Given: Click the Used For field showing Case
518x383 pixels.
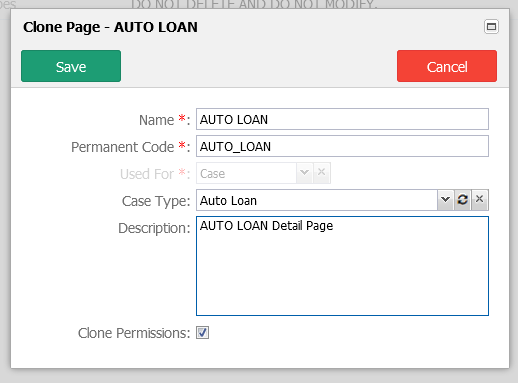Looking at the screenshot, I should coord(246,173).
